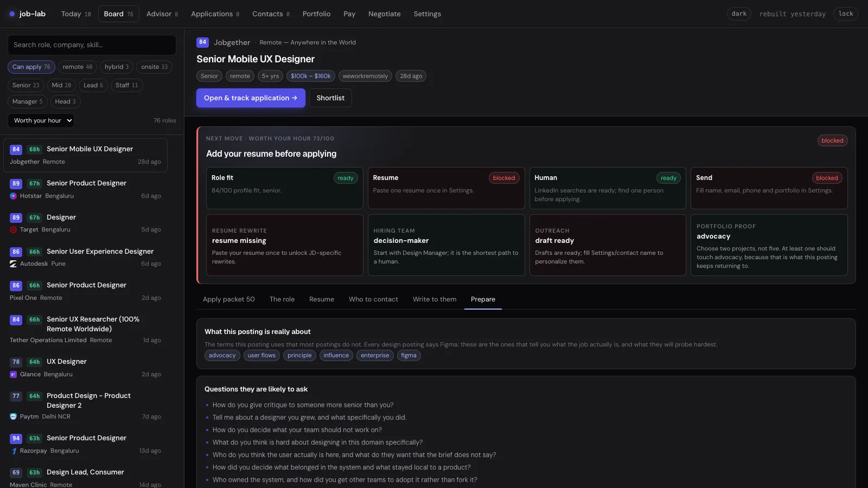Toggle the Manager 5 level filter
This screenshot has height=488, width=868.
coord(28,102)
